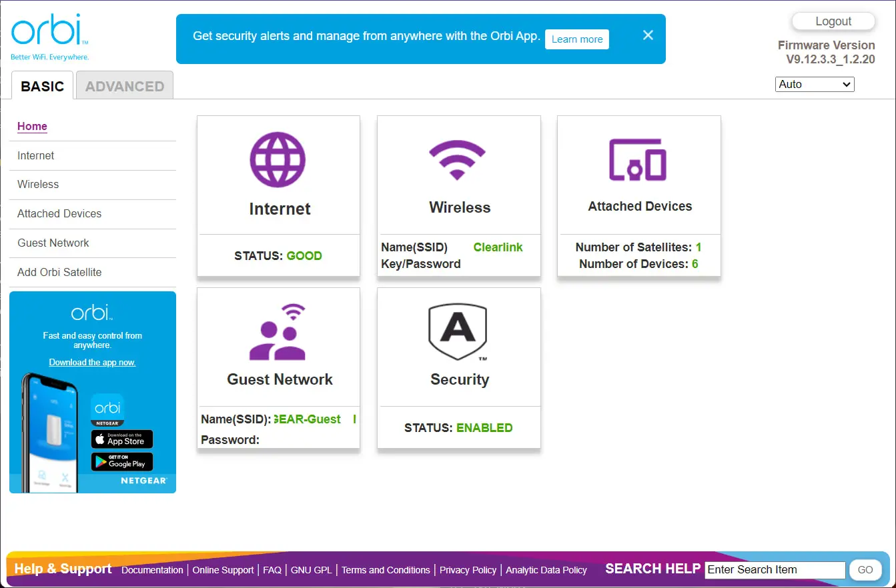This screenshot has height=588, width=896.
Task: Choose Add Orbi Satellite in sidebar
Action: coord(59,272)
